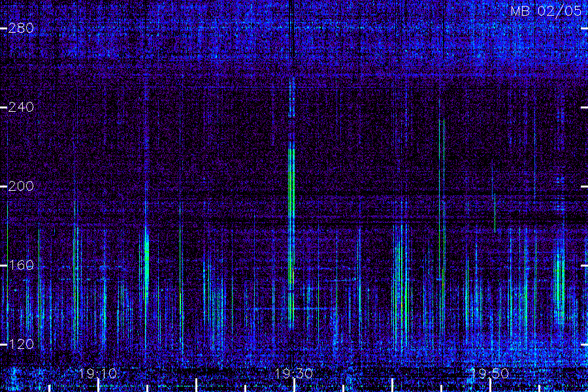Select the 240 frequency axis label
This screenshot has width=588, height=392.
[21, 107]
